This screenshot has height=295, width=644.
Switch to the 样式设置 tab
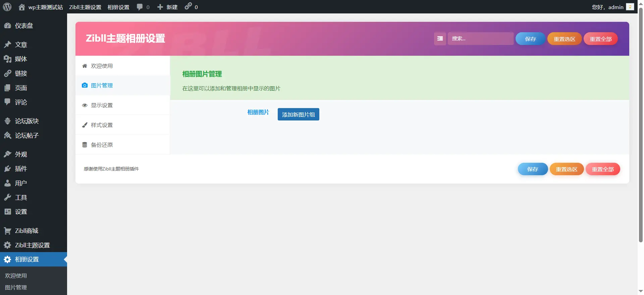point(102,125)
